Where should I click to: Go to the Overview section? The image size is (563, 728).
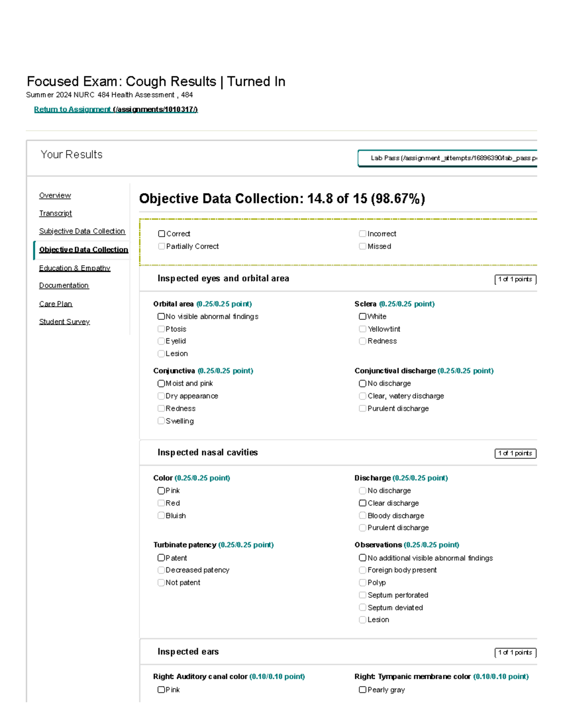pos(55,195)
